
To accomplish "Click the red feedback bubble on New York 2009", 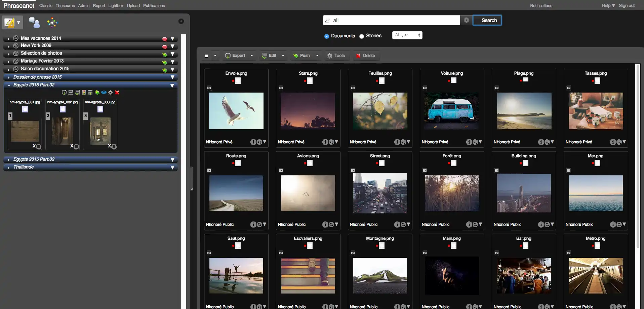I will pyautogui.click(x=165, y=46).
